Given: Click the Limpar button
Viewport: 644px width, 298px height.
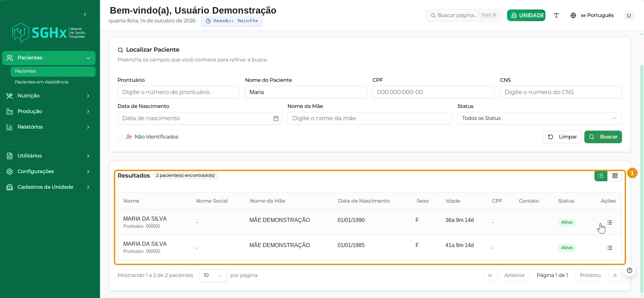Looking at the screenshot, I should click(562, 137).
